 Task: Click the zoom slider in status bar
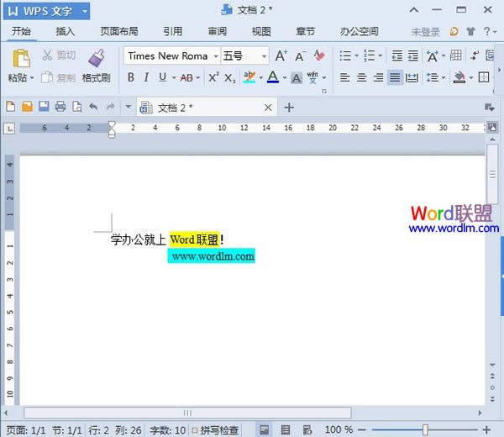425,429
